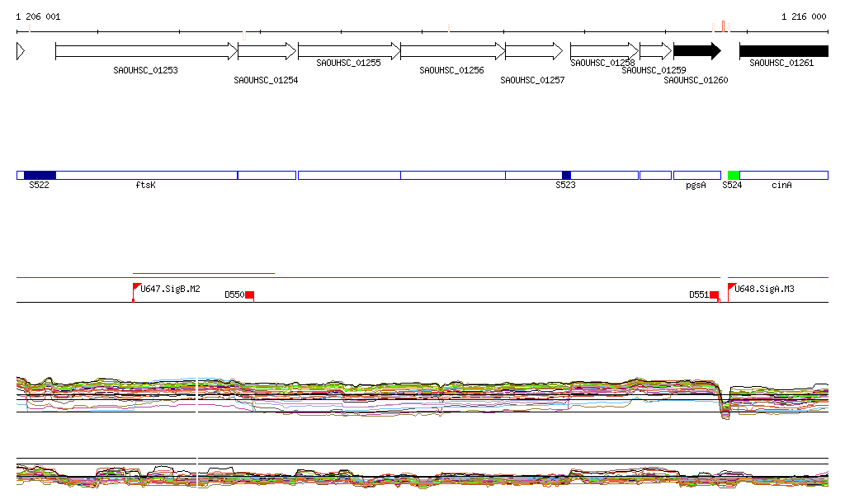The width and height of the screenshot is (845, 504).
Task: Select the SAOUHSC_01254 gene arrow
Action: tap(267, 51)
